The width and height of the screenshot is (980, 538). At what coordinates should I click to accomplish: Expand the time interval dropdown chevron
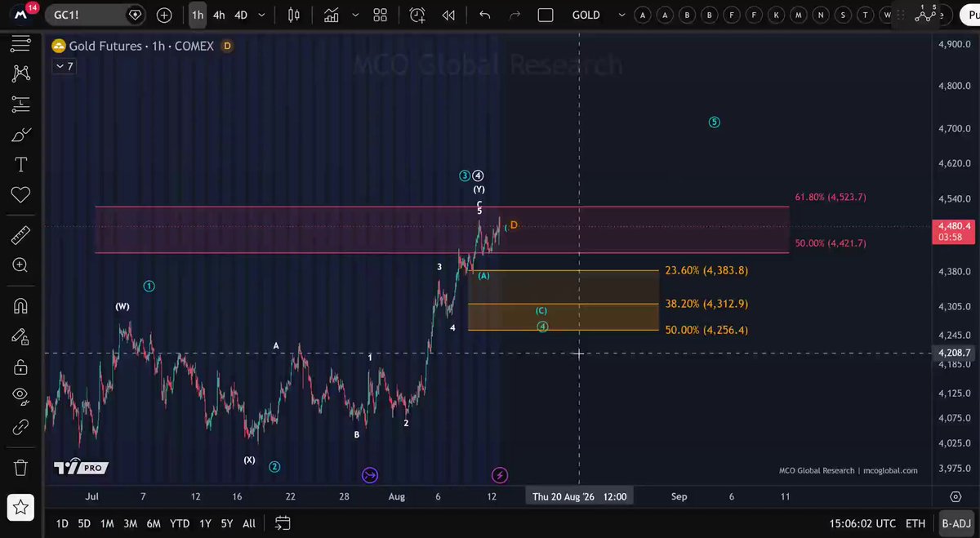(261, 15)
